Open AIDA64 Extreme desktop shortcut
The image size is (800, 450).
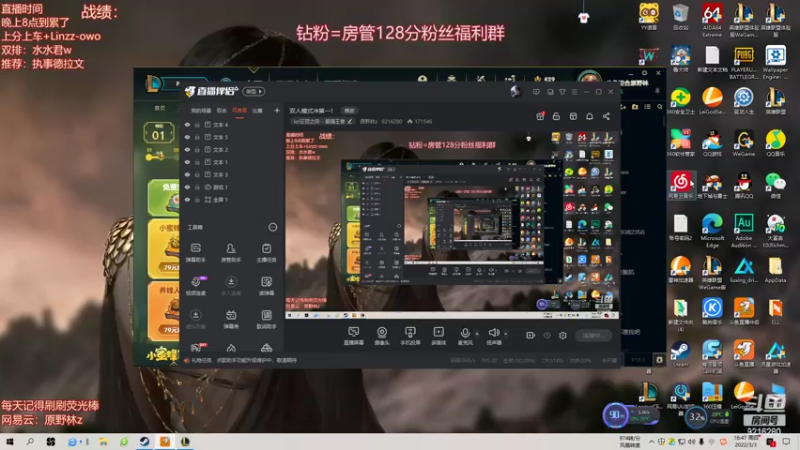coord(712,20)
